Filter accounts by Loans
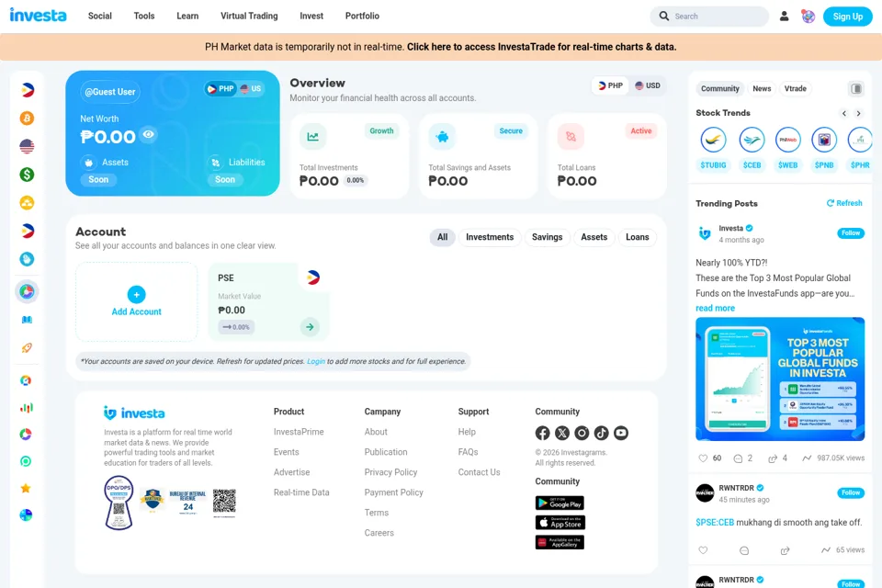 click(x=638, y=237)
